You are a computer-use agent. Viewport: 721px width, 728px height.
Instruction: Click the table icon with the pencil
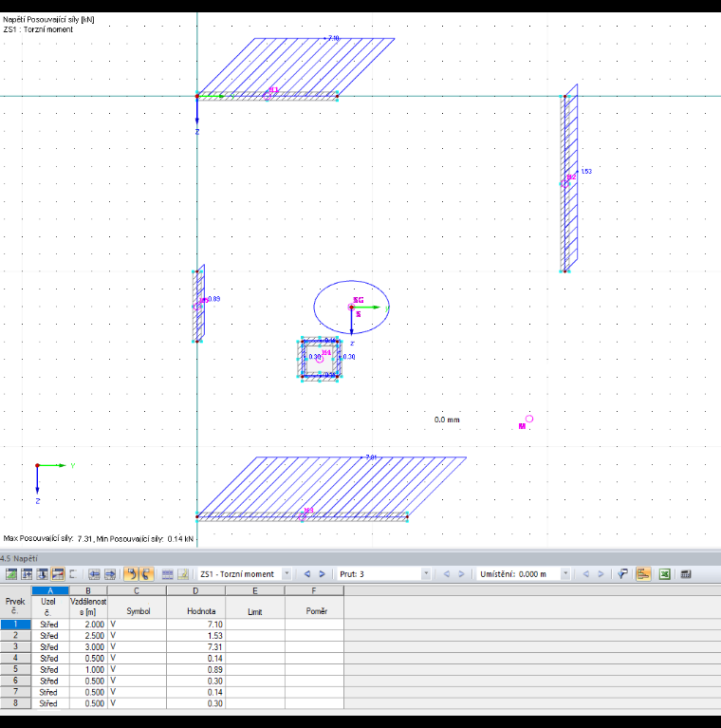point(183,574)
